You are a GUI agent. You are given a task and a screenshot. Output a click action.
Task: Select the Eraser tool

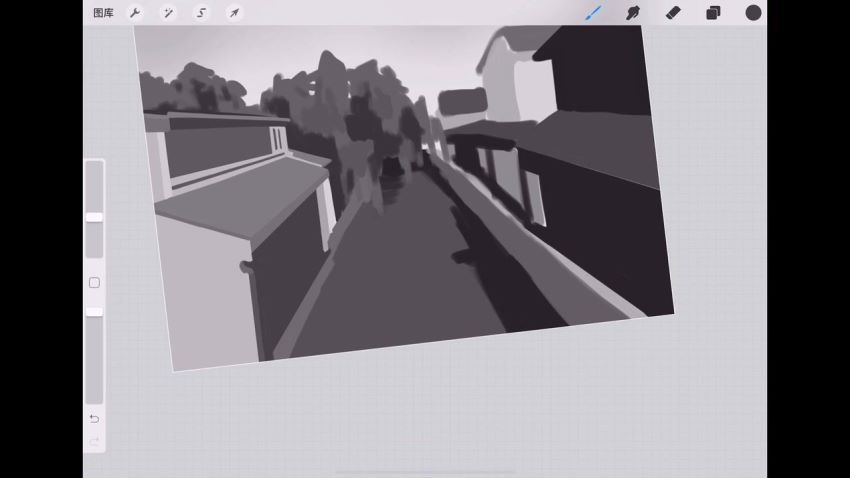[x=673, y=12]
